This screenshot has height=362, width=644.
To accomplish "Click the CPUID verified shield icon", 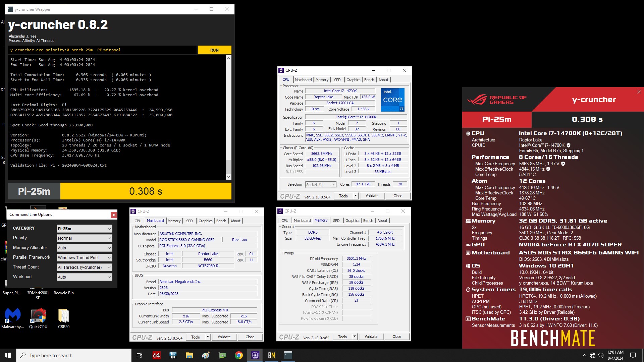I will point(569,145).
